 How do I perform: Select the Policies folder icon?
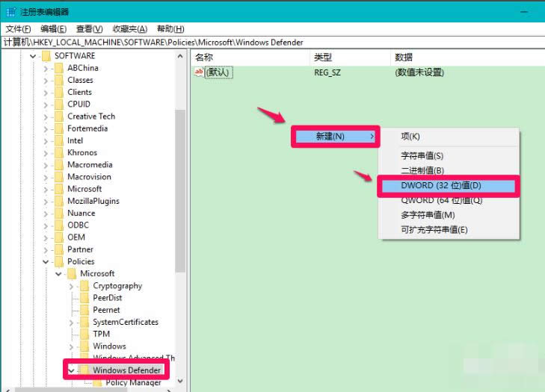coord(59,261)
